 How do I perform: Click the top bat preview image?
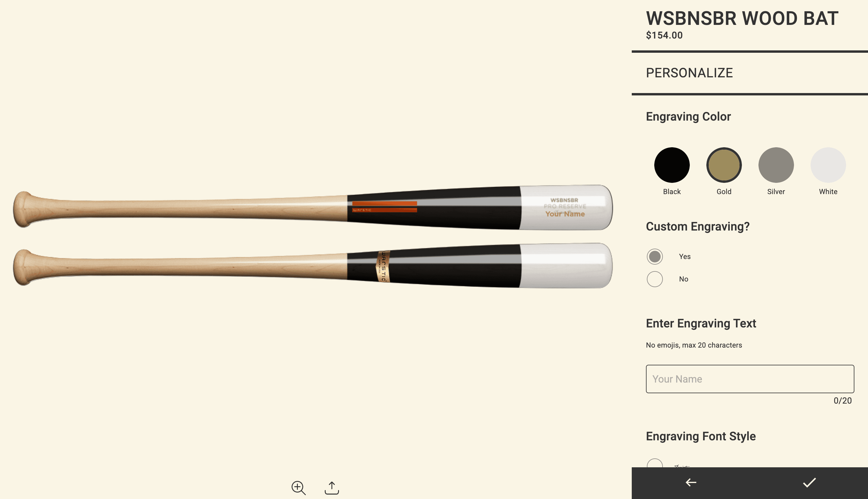pos(313,208)
